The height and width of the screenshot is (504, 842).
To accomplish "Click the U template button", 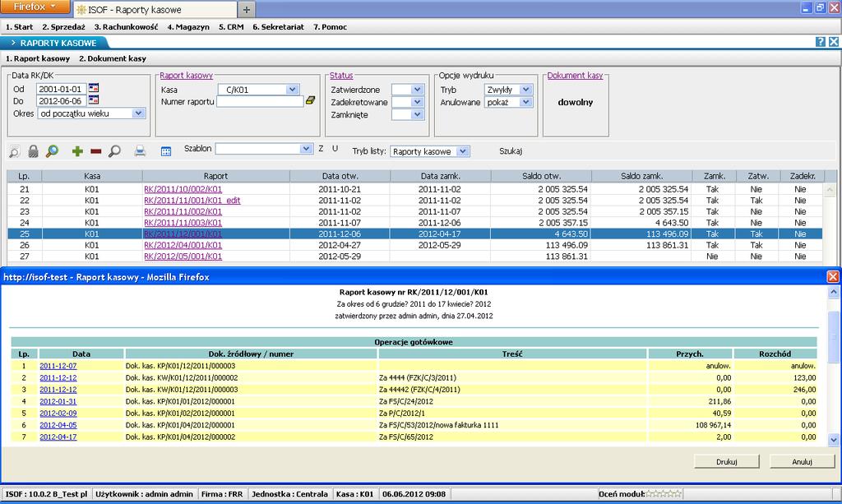I will pyautogui.click(x=335, y=149).
